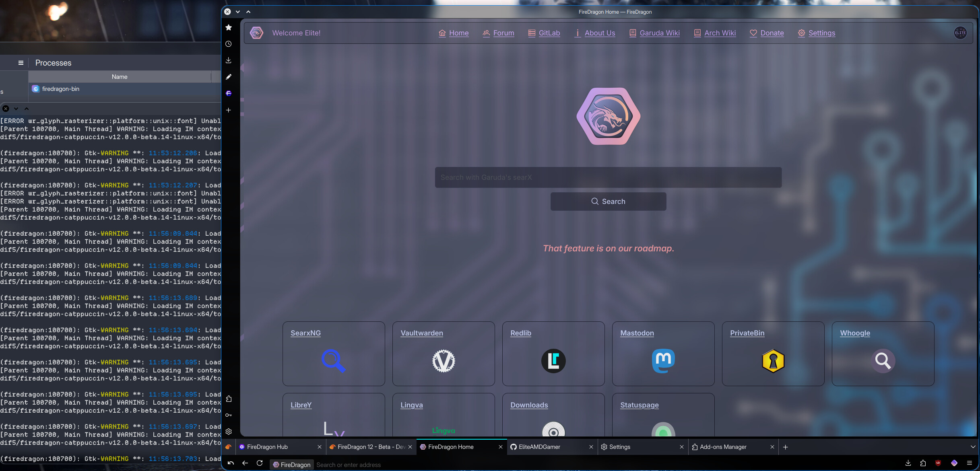The width and height of the screenshot is (980, 471).
Task: Close the FireDragon Hub tab
Action: click(319, 447)
